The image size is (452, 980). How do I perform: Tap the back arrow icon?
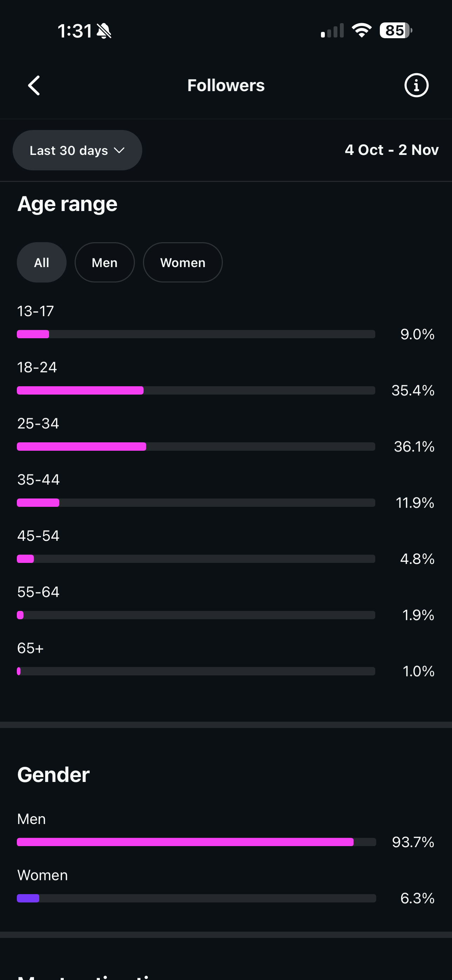(34, 85)
